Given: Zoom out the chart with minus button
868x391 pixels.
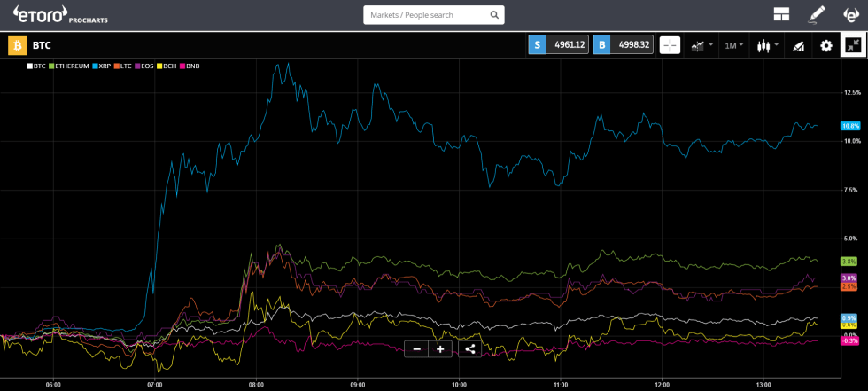Looking at the screenshot, I should tap(416, 348).
